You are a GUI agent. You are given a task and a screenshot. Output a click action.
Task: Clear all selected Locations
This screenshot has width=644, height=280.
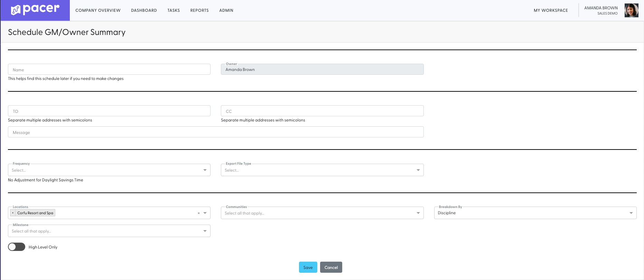199,213
